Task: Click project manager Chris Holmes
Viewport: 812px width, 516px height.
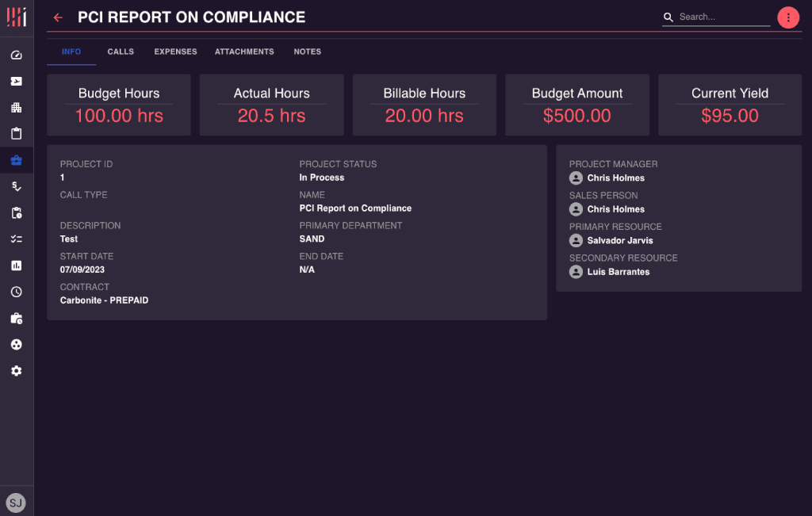Action: [615, 178]
